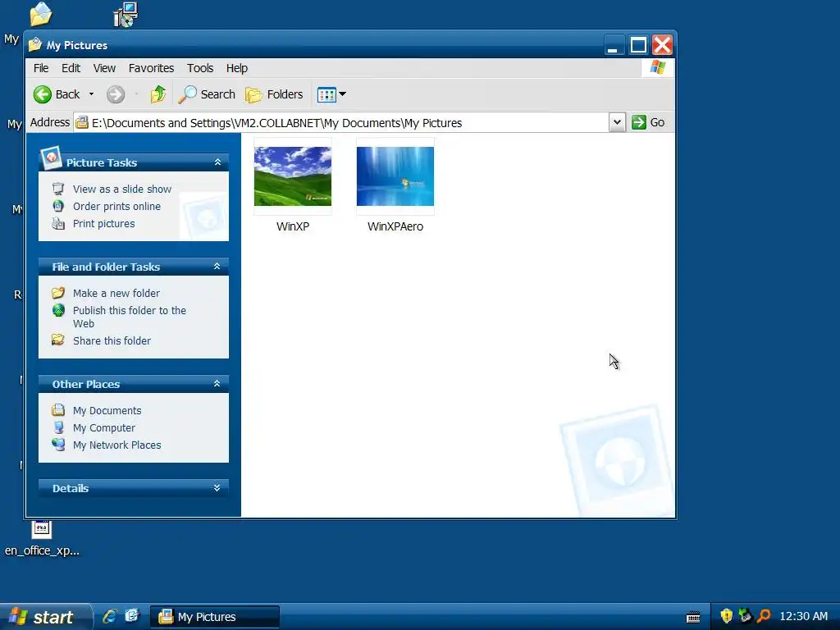Click Print pictures link
Screen dimensions: 840x630
coord(104,223)
